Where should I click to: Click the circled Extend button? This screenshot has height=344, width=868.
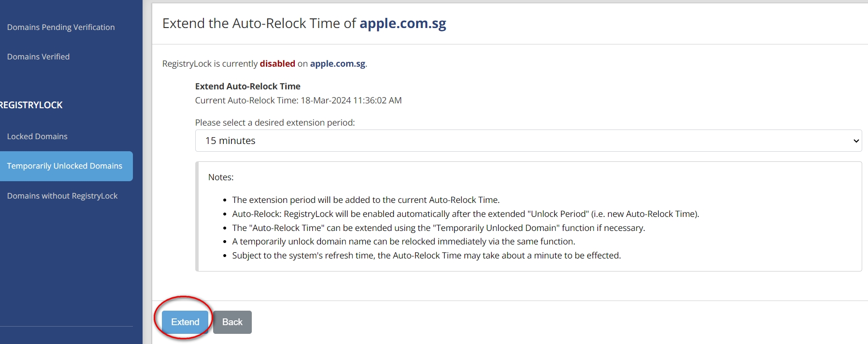(x=184, y=322)
